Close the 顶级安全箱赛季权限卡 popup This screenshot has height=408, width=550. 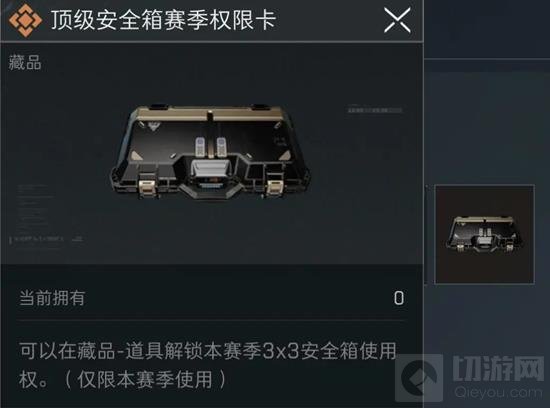(397, 20)
